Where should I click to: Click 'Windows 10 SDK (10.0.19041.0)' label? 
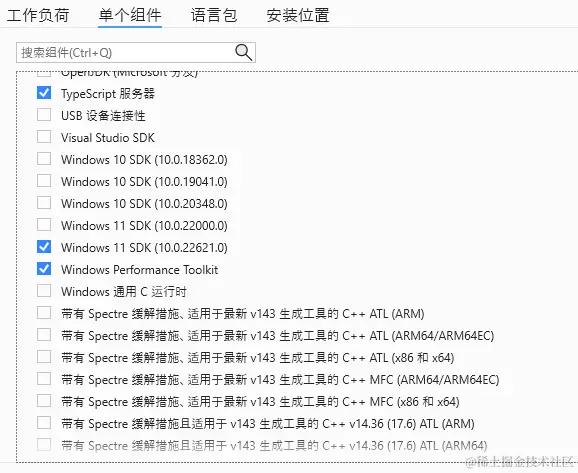[144, 182]
